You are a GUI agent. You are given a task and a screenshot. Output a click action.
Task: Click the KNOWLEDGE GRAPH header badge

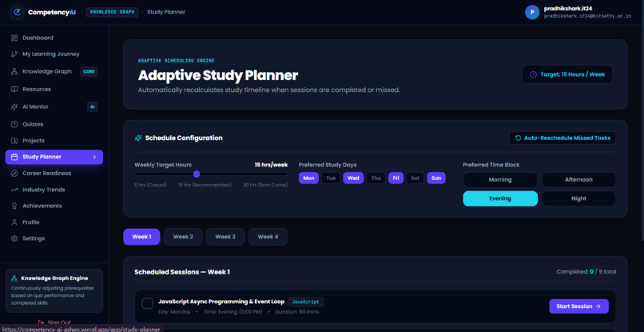click(x=112, y=12)
